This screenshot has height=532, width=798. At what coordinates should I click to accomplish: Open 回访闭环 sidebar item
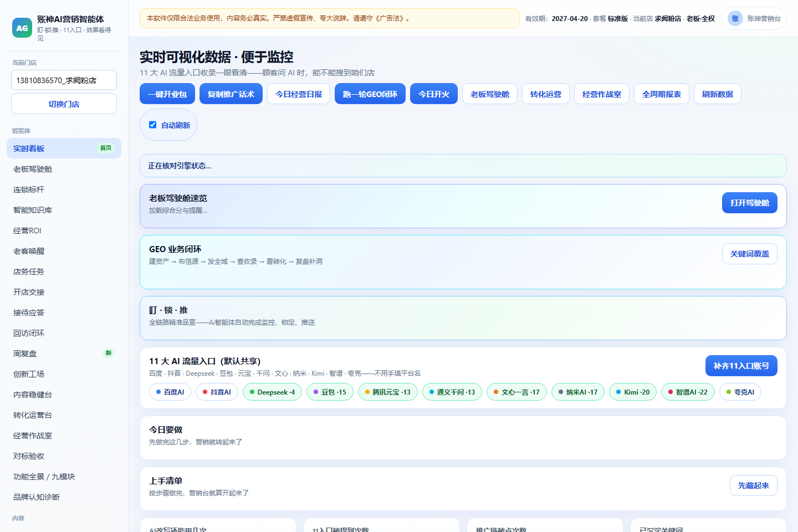pos(64,333)
